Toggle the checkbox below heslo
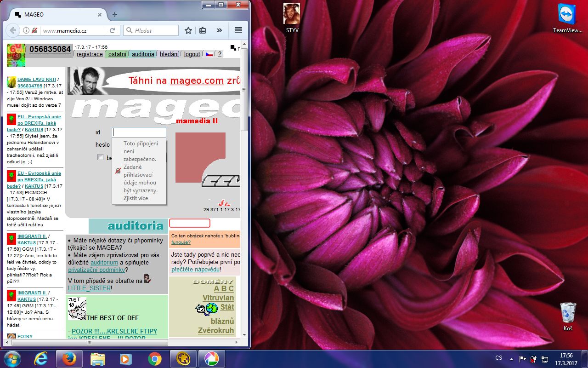The image size is (588, 368). click(101, 157)
